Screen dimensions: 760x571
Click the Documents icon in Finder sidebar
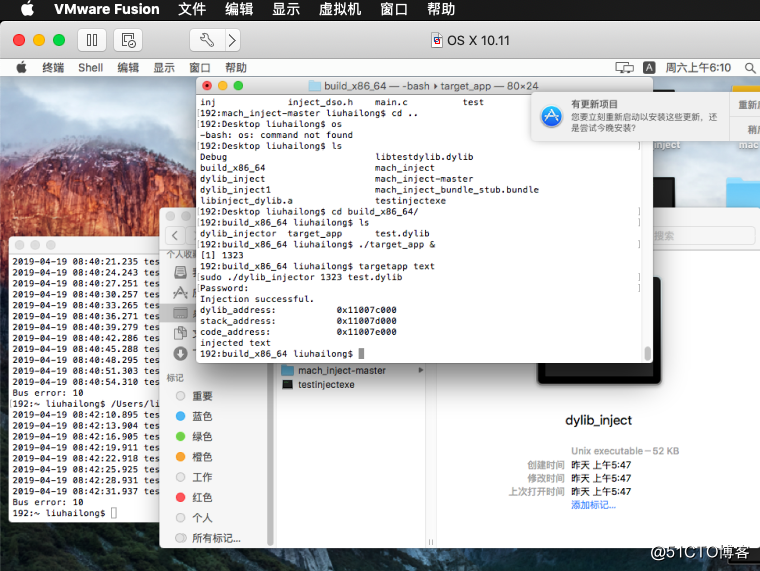coord(180,333)
